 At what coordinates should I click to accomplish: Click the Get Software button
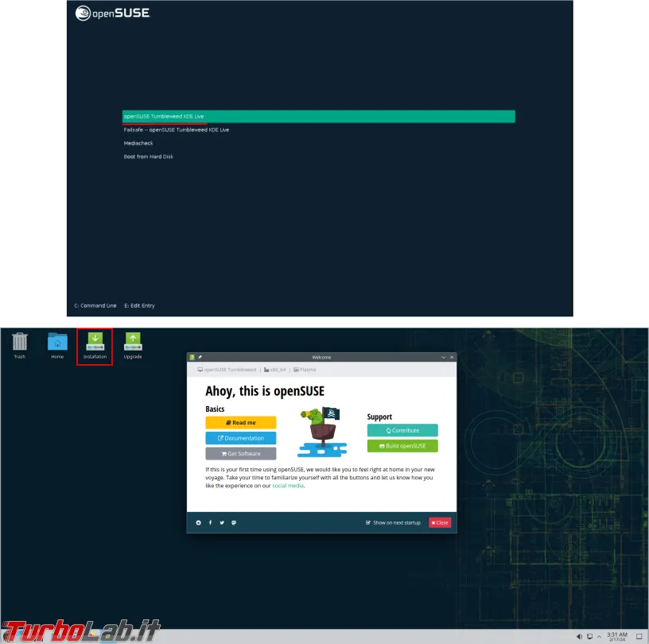(241, 454)
